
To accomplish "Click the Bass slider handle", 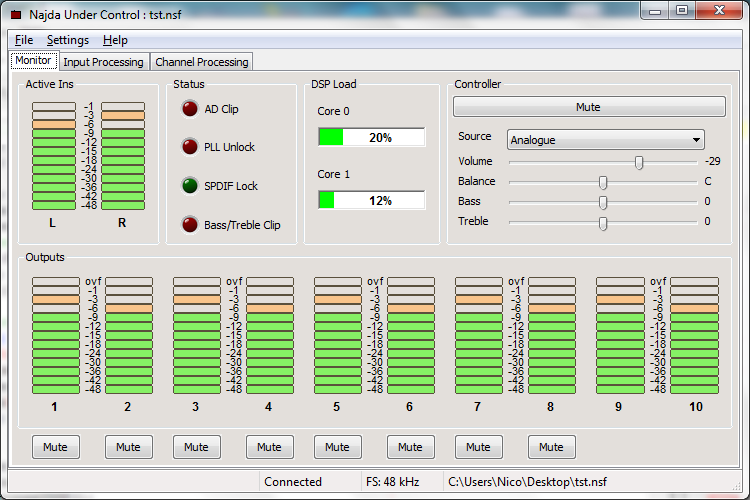I will click(x=603, y=202).
